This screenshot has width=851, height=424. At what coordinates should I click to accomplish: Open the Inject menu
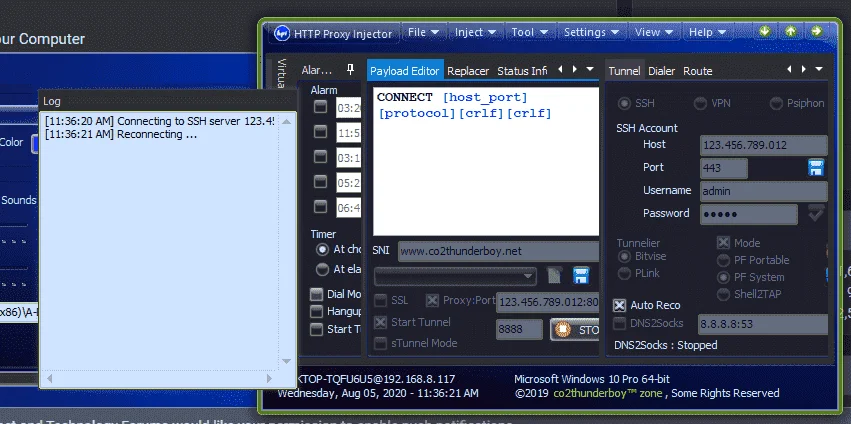click(x=475, y=33)
